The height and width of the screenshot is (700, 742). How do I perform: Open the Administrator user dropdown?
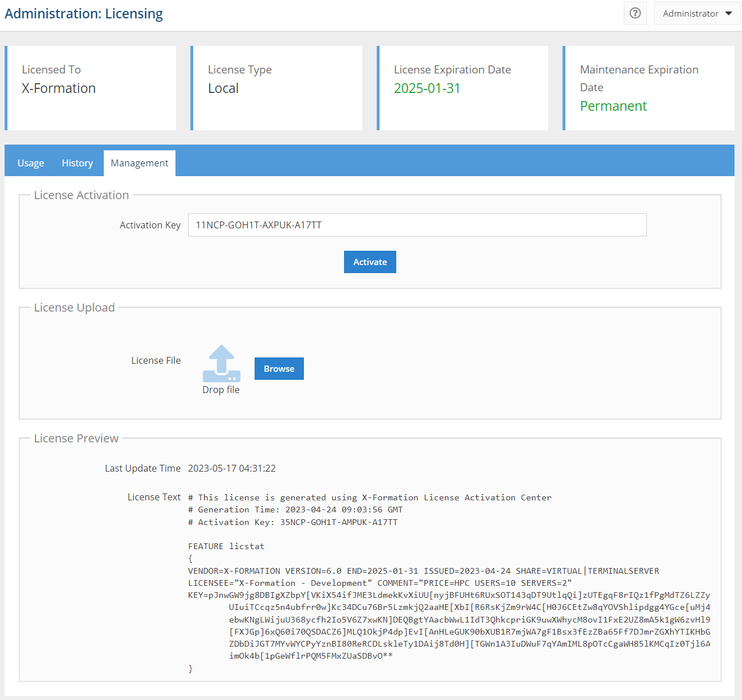tap(697, 13)
